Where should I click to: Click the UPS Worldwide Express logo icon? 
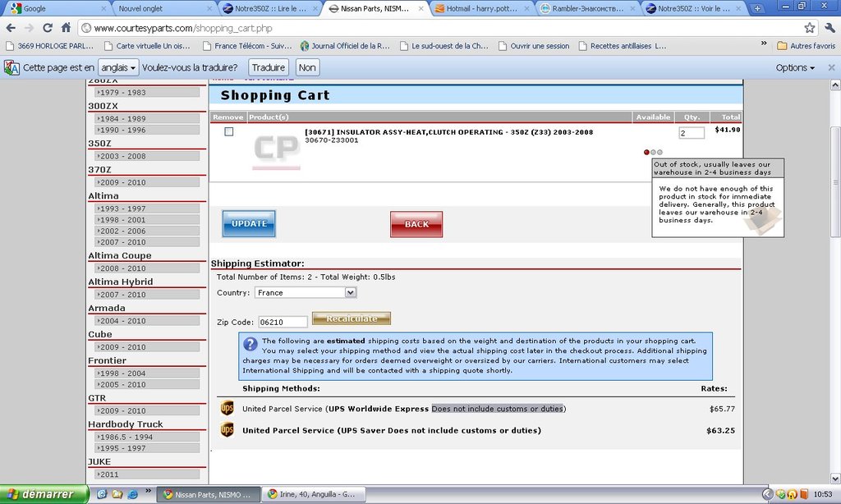pyautogui.click(x=227, y=409)
